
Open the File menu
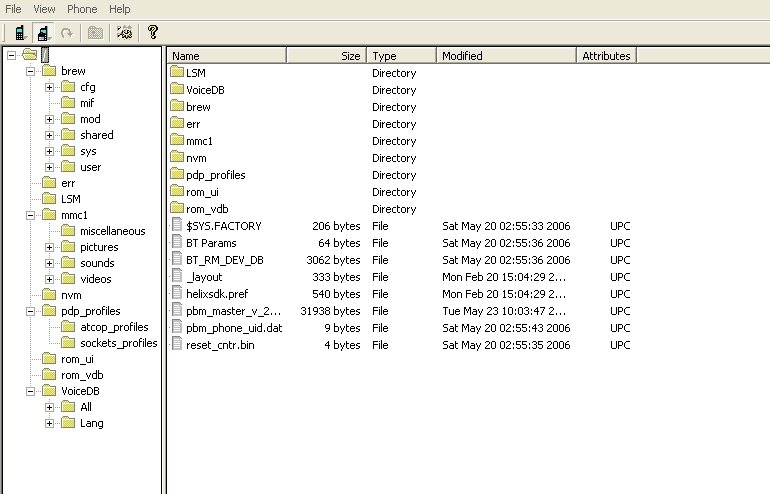pyautogui.click(x=13, y=9)
